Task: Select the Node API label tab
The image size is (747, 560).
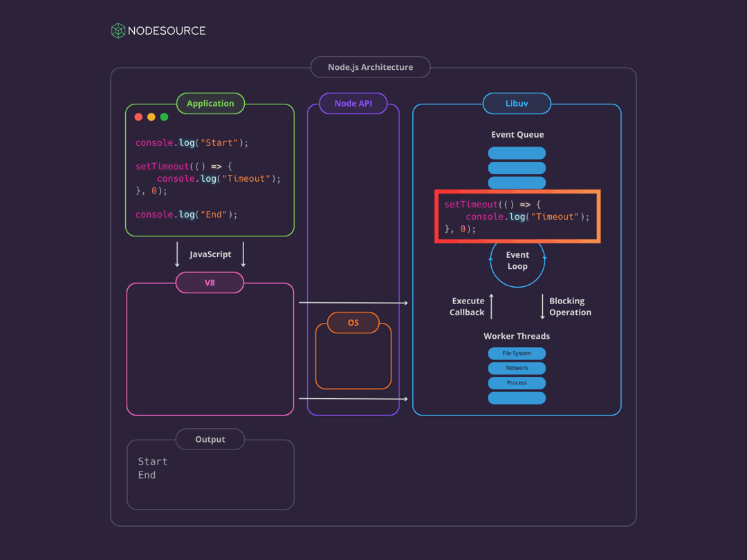Action: pyautogui.click(x=353, y=103)
